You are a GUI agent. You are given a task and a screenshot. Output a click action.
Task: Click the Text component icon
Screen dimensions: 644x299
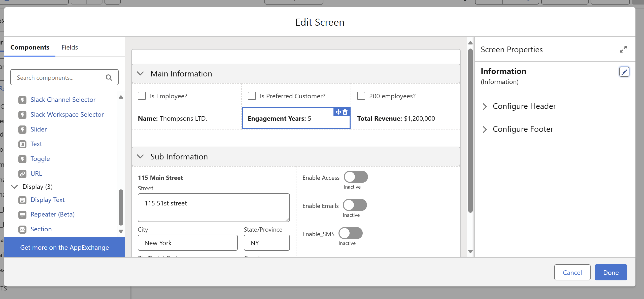(22, 144)
